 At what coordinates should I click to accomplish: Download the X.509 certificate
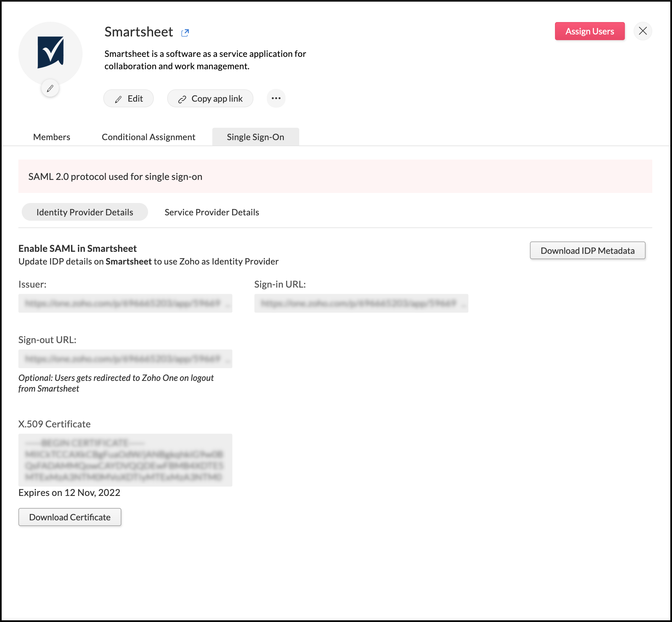click(70, 517)
